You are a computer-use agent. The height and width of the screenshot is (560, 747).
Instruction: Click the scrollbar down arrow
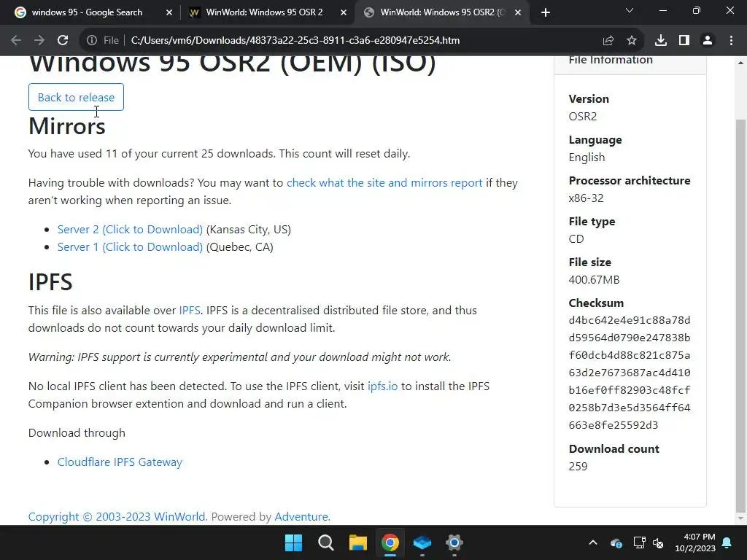[x=740, y=518]
